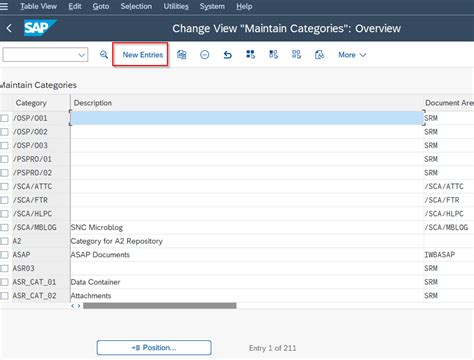Click the /SCA/ATTC document area cell
Screen dimensions: 474x360
point(449,187)
